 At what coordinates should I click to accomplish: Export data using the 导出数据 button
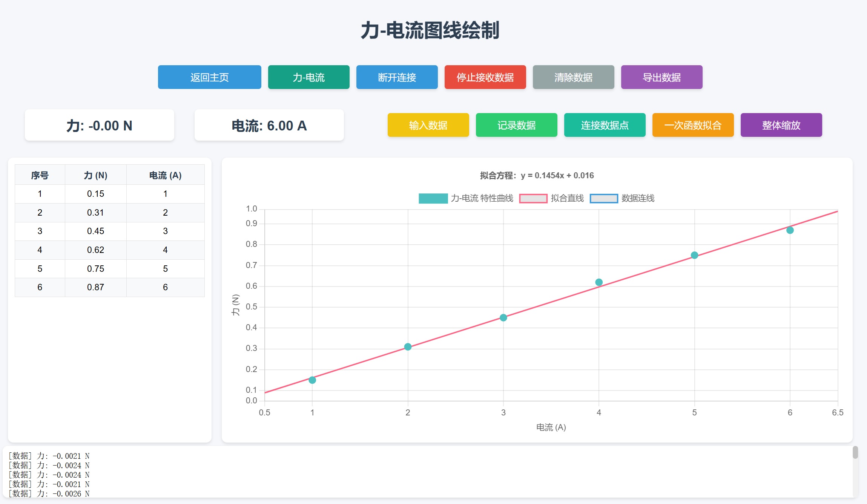(x=661, y=77)
